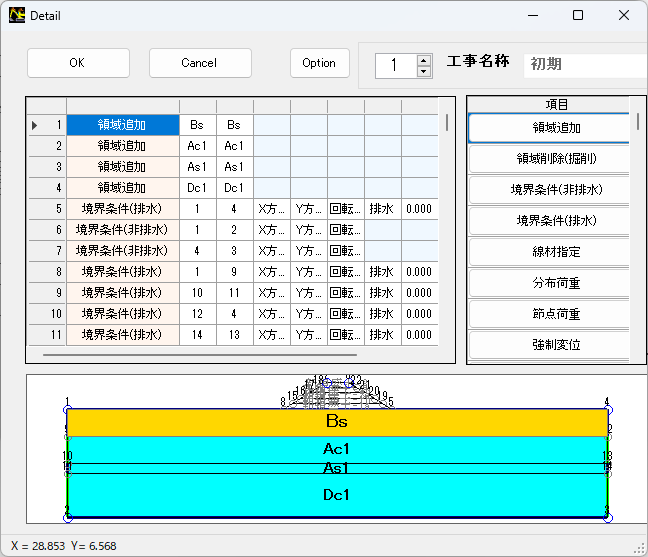Select 領域追加 in the 項目 list
Screen dimensions: 648x557
tap(549, 128)
